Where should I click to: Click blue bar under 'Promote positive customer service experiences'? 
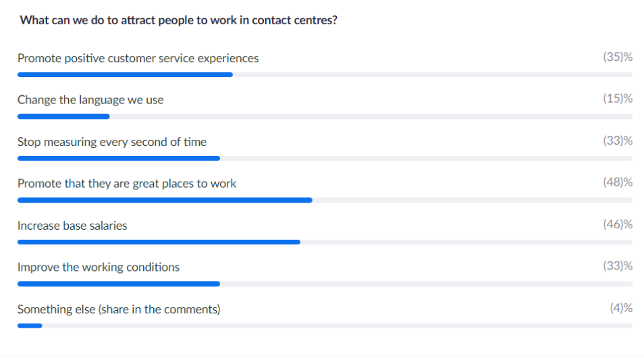pyautogui.click(x=125, y=75)
